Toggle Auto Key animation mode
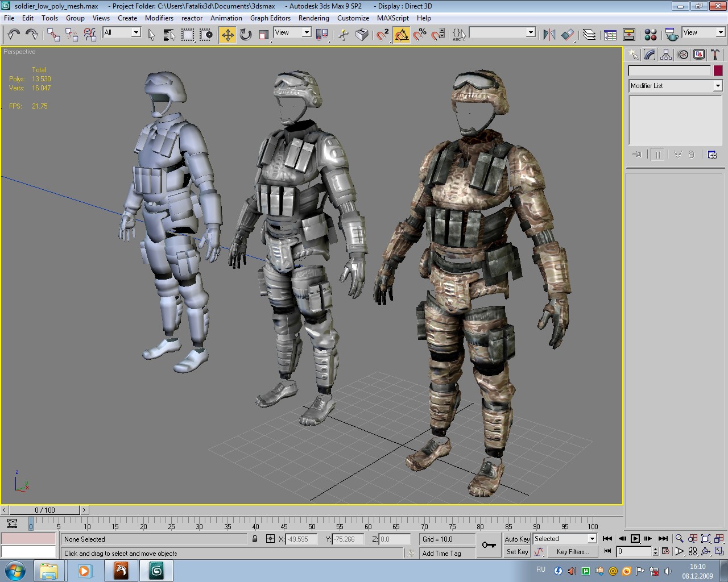The image size is (728, 582). [516, 539]
